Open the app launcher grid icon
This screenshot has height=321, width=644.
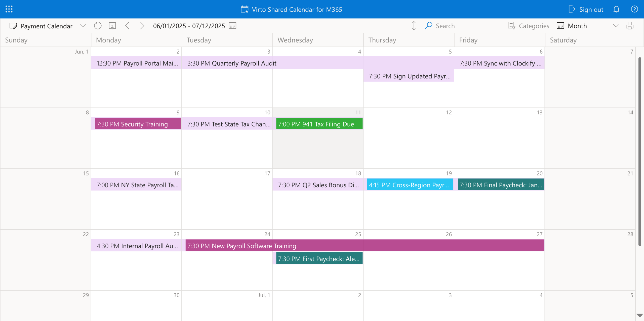(9, 9)
